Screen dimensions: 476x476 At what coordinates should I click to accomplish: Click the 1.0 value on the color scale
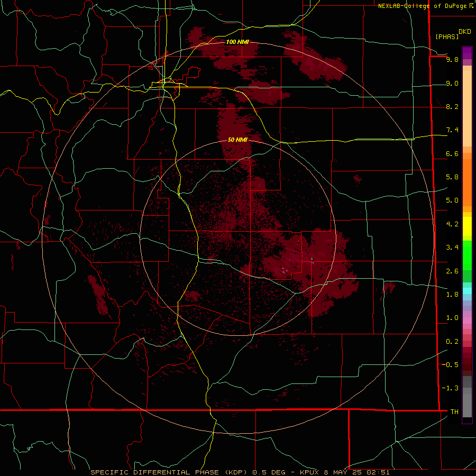point(452,318)
